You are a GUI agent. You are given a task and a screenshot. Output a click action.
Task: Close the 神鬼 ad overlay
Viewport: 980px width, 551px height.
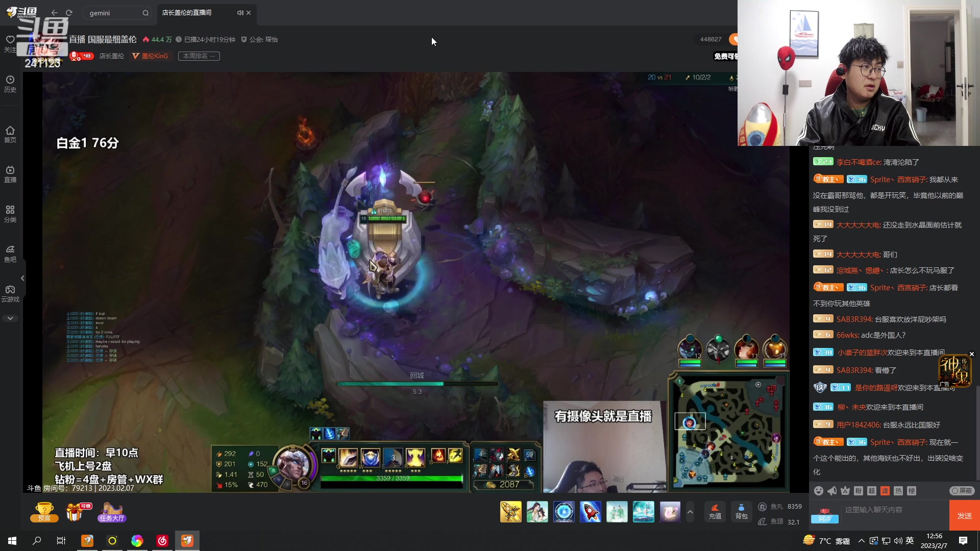[x=972, y=354]
